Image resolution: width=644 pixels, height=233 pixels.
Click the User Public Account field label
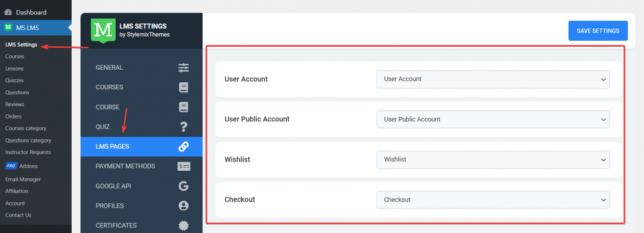pyautogui.click(x=257, y=119)
